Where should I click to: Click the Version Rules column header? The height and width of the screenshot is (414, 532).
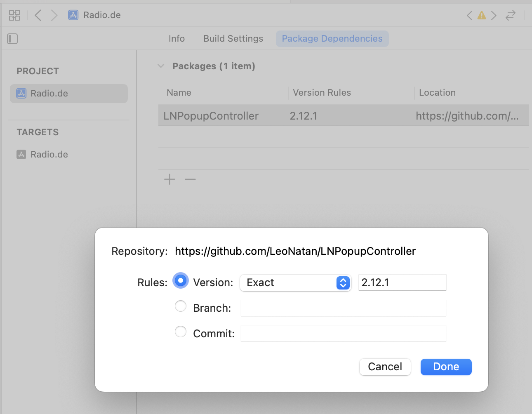tap(322, 93)
